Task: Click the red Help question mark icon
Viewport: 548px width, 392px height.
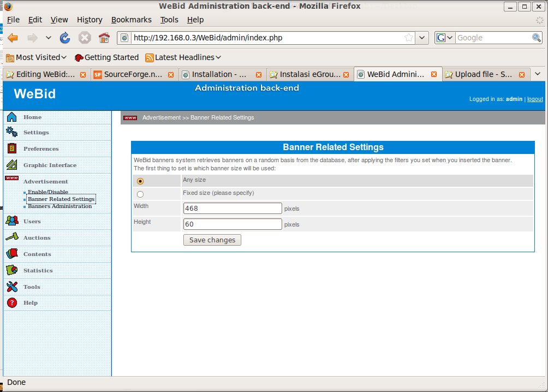Action: click(x=11, y=303)
